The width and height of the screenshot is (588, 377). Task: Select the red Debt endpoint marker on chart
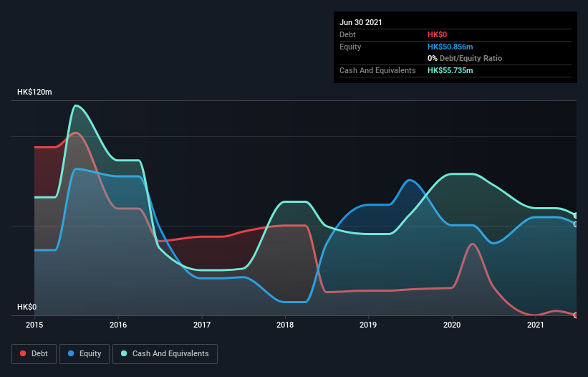(576, 315)
